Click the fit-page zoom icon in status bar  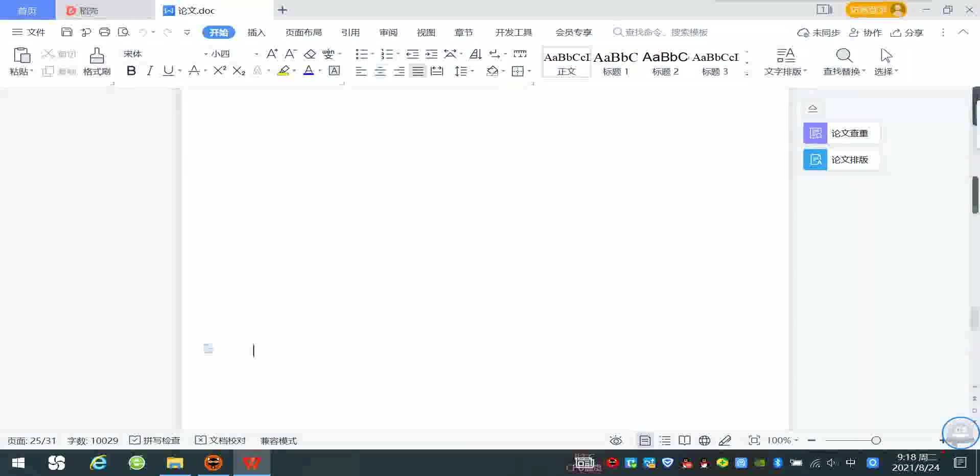(754, 440)
